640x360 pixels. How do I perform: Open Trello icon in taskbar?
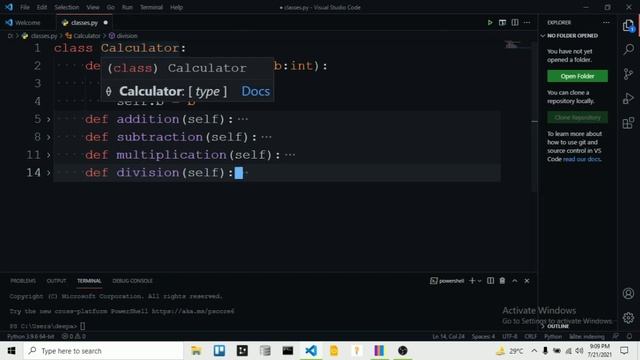click(x=219, y=351)
